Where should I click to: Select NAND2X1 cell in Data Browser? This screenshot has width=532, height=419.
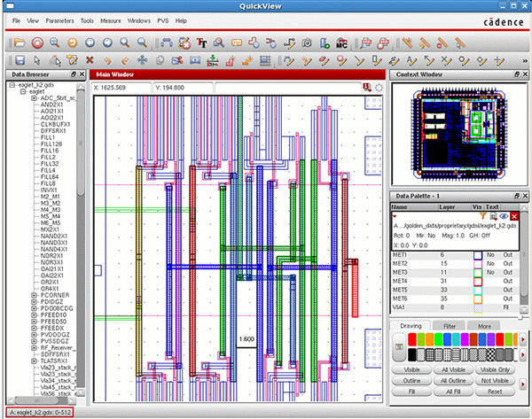54,237
